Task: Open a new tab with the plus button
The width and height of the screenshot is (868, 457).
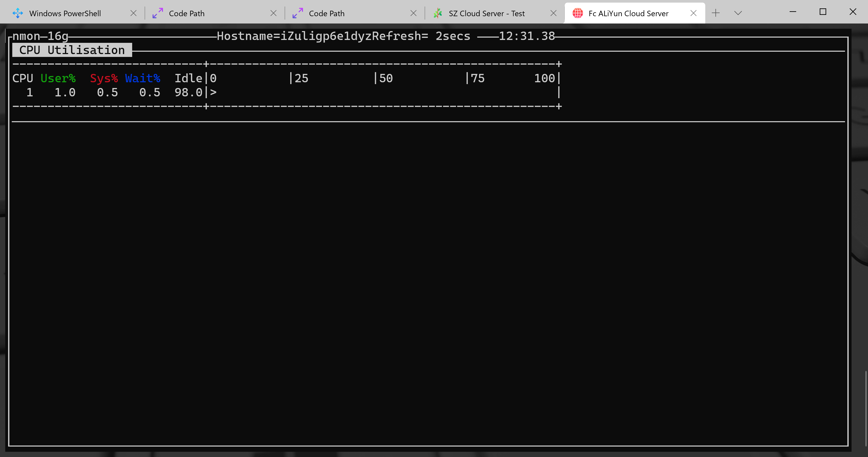Action: point(716,13)
